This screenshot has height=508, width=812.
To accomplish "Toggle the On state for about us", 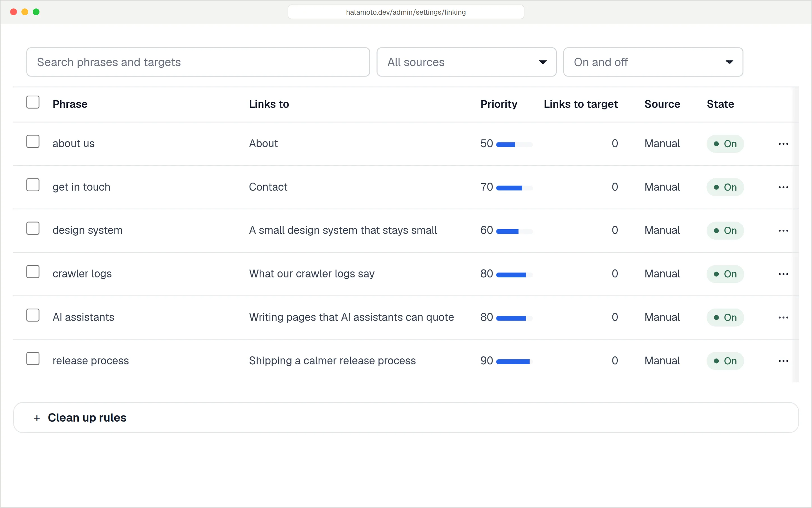I will [x=725, y=144].
